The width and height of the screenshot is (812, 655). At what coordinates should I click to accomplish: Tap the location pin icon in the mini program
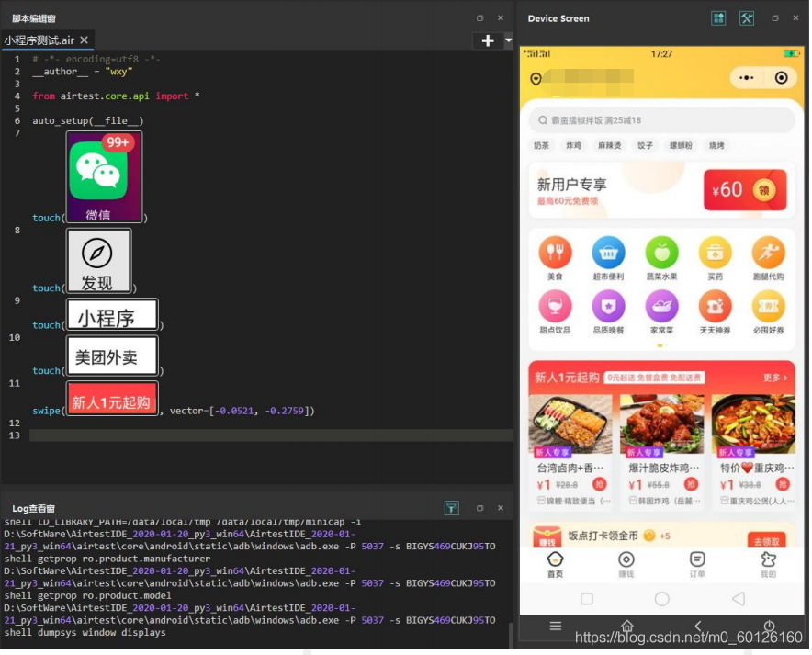coord(536,79)
